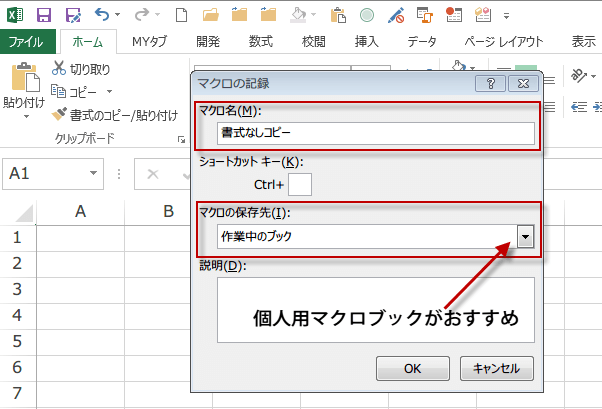Expand the 貼り付け options arrow

point(25,116)
